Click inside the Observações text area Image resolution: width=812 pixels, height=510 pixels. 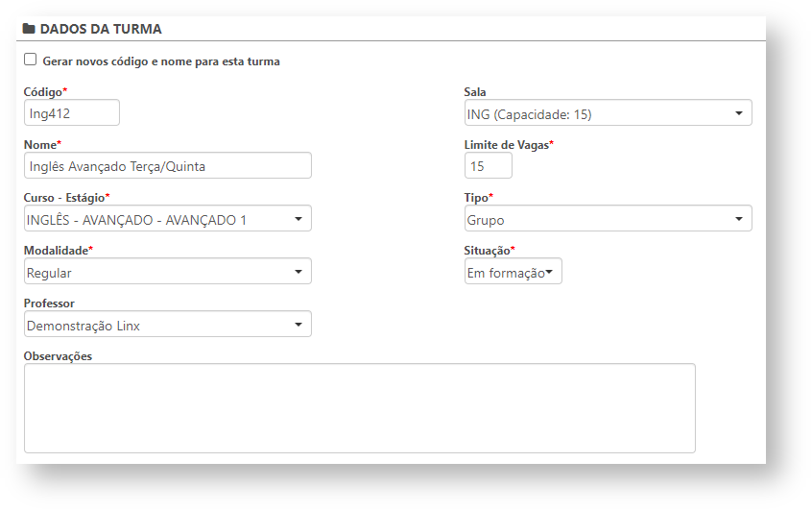point(359,407)
